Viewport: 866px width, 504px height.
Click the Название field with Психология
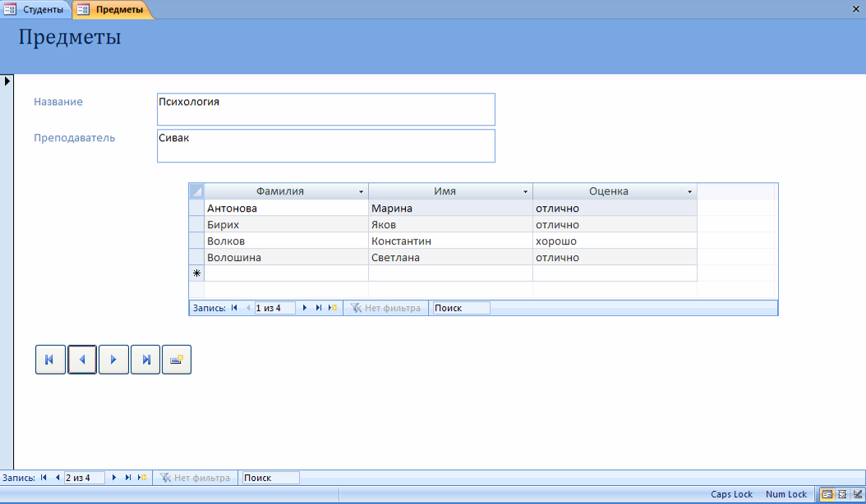(x=326, y=109)
